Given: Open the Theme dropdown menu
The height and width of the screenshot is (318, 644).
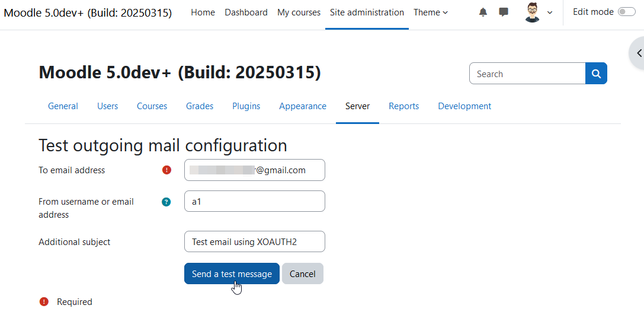Looking at the screenshot, I should (x=431, y=12).
